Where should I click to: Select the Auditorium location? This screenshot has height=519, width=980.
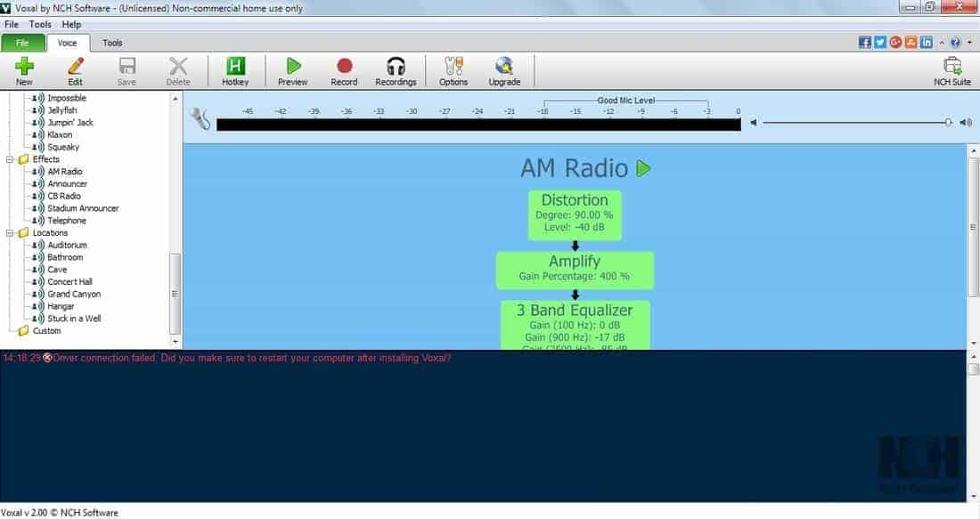pos(67,245)
